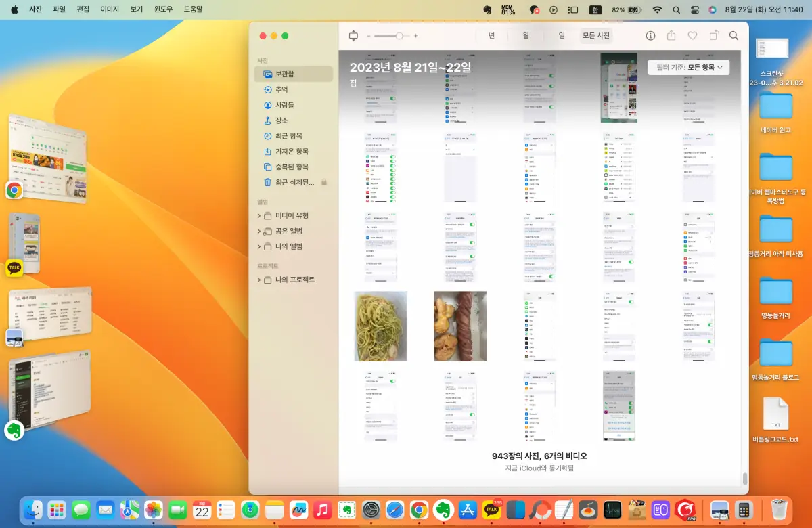Switch to 모든 사진 view tab
812x528 pixels.
pyautogui.click(x=596, y=36)
